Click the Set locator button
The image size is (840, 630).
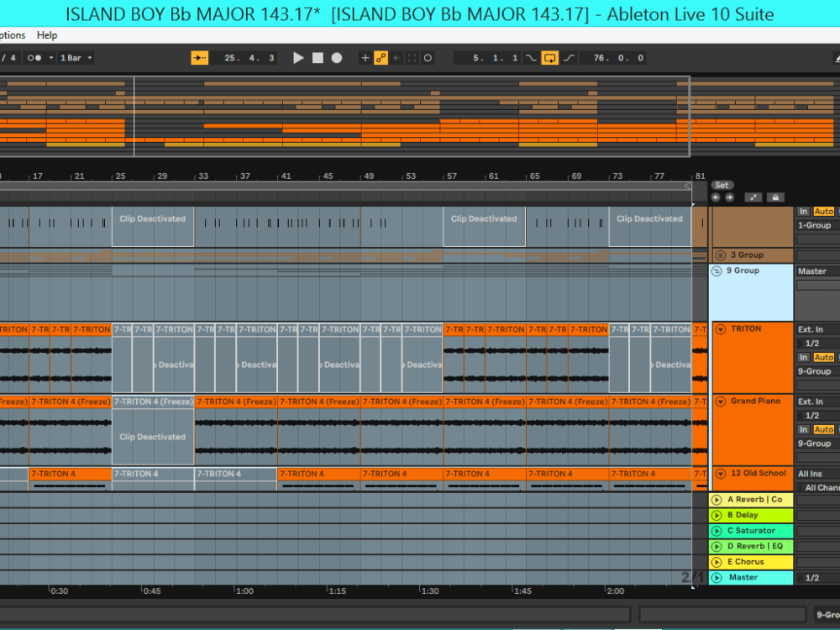tap(722, 186)
